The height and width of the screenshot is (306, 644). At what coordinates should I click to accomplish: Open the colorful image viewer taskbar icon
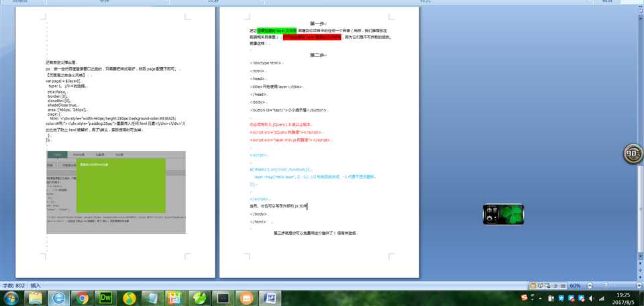coord(176,298)
